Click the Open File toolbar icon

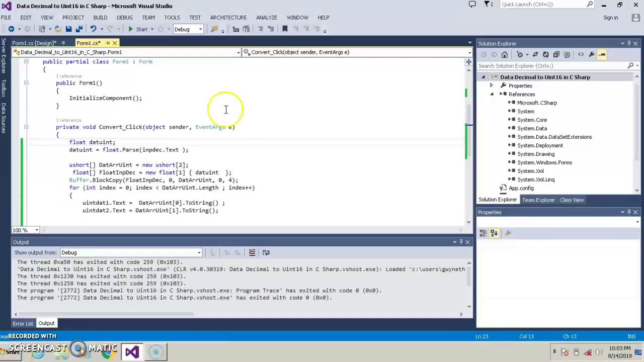pos(58,29)
